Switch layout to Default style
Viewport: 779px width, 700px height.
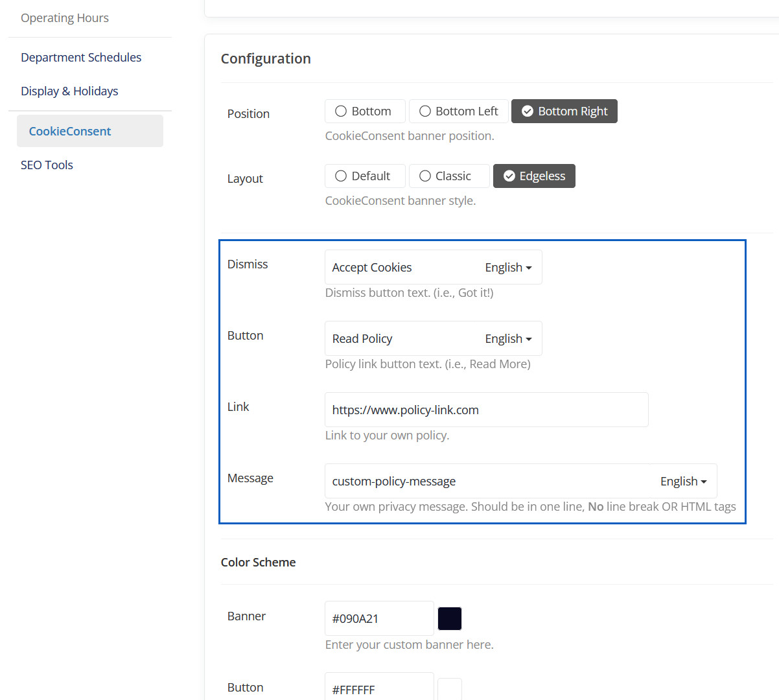(364, 176)
